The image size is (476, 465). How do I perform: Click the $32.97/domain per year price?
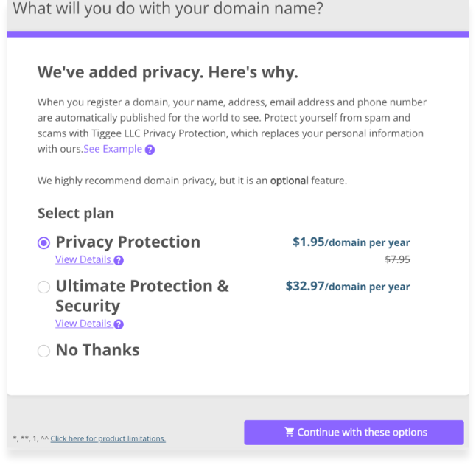tap(348, 286)
